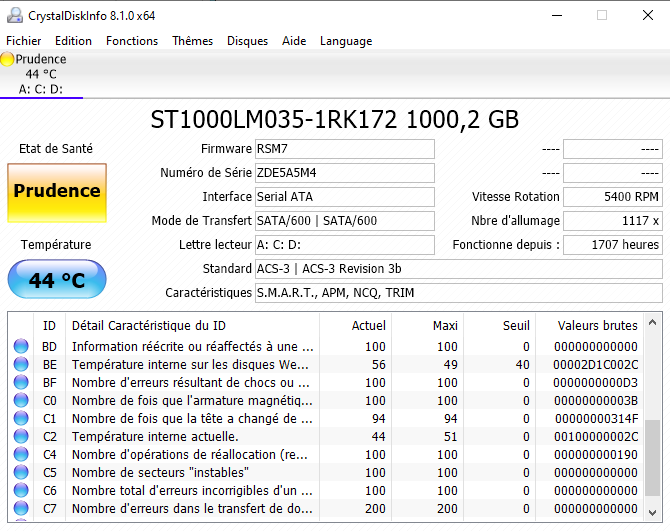
Task: Click the status orb for row BE
Action: point(21,364)
